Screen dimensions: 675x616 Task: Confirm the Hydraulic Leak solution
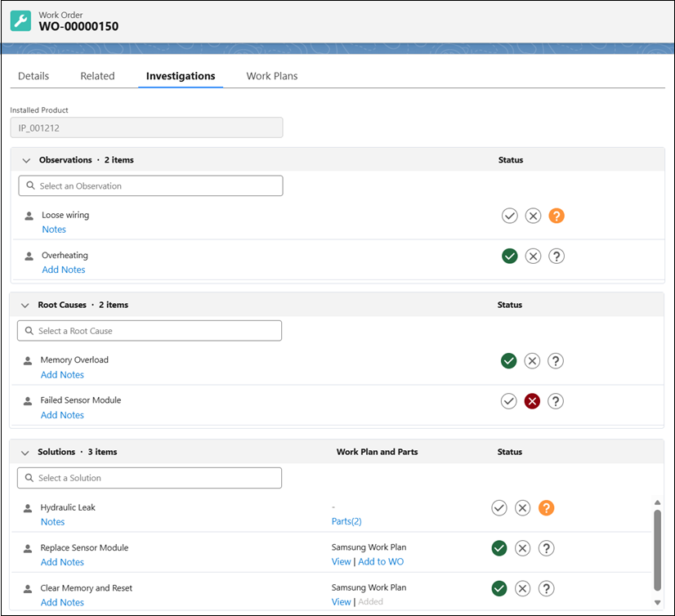point(499,508)
